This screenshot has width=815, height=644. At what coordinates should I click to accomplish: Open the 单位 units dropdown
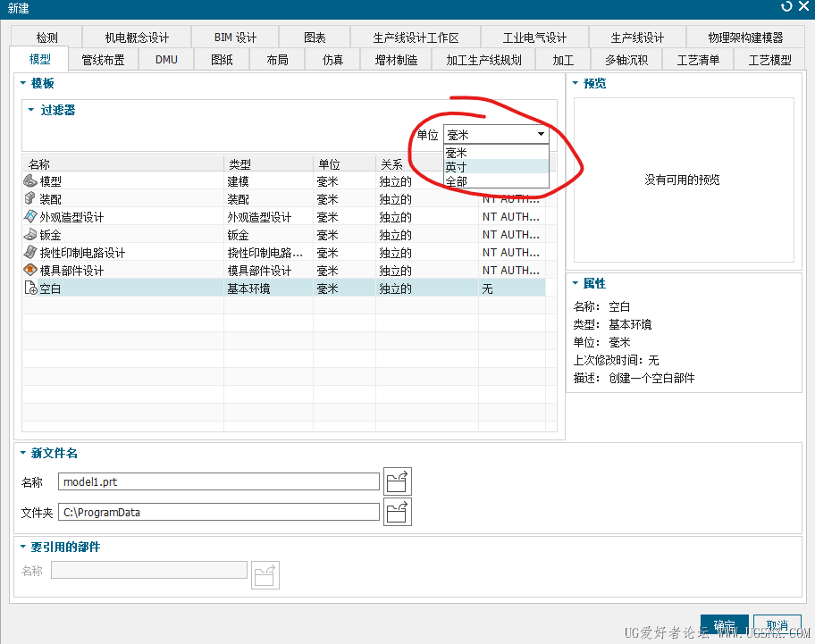tap(496, 135)
